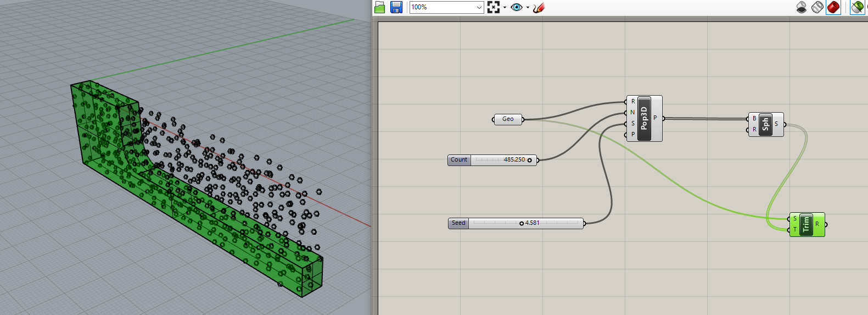Click the bottom P input of Pop3D
Image resolution: width=868 pixels, height=315 pixels.
pyautogui.click(x=632, y=135)
